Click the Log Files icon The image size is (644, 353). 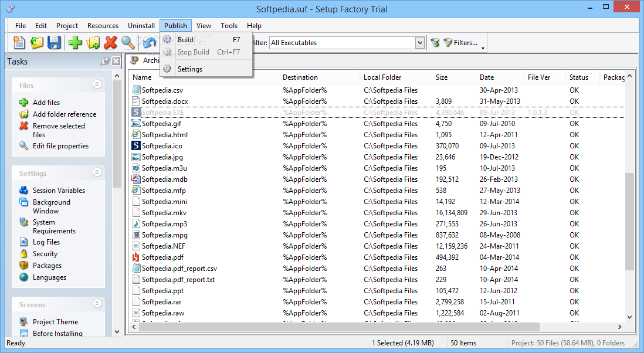(24, 242)
